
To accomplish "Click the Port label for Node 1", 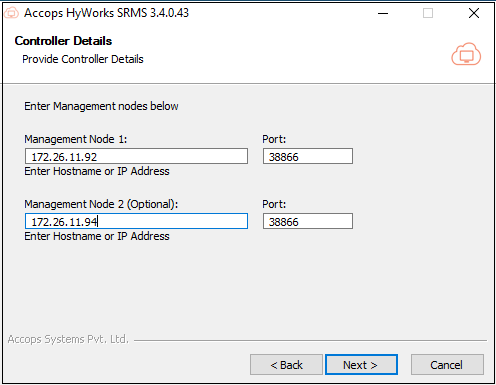I will click(274, 139).
